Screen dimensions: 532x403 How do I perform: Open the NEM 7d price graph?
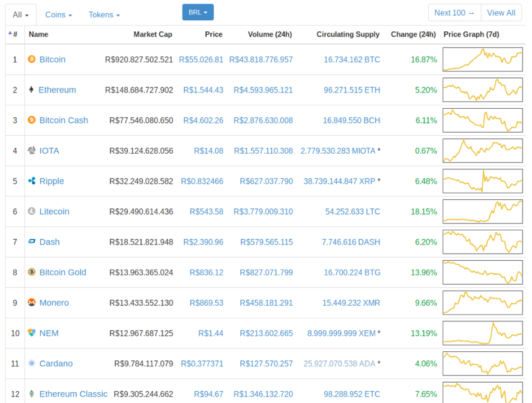coord(483,333)
